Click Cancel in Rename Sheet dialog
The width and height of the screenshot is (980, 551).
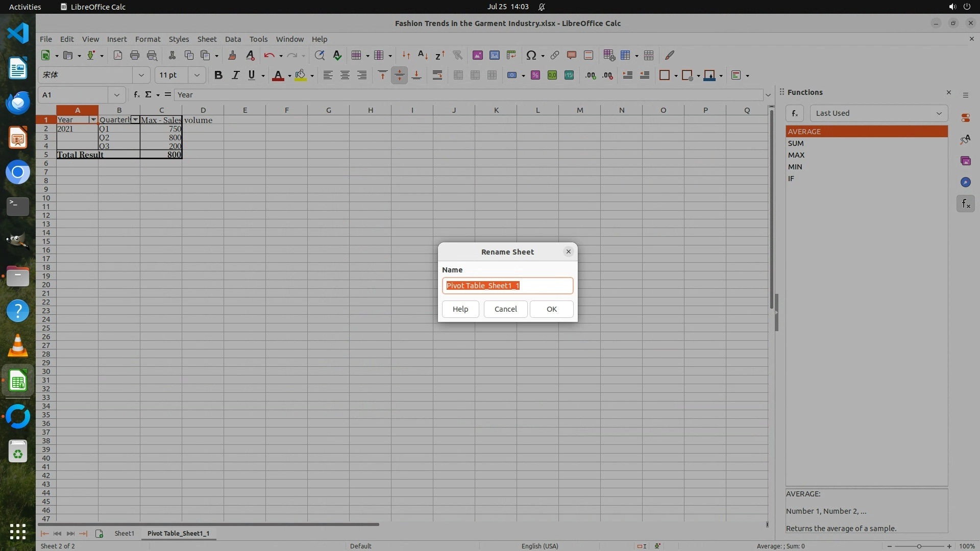(x=505, y=309)
